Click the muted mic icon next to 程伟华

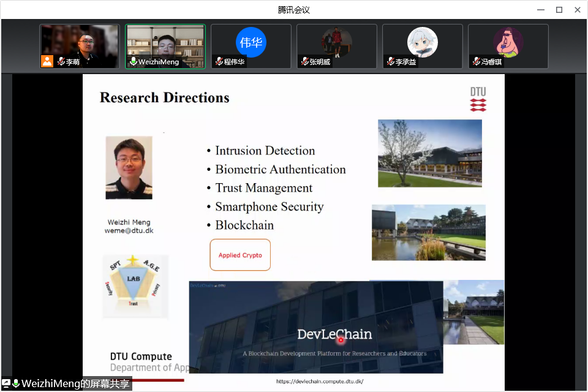(219, 62)
